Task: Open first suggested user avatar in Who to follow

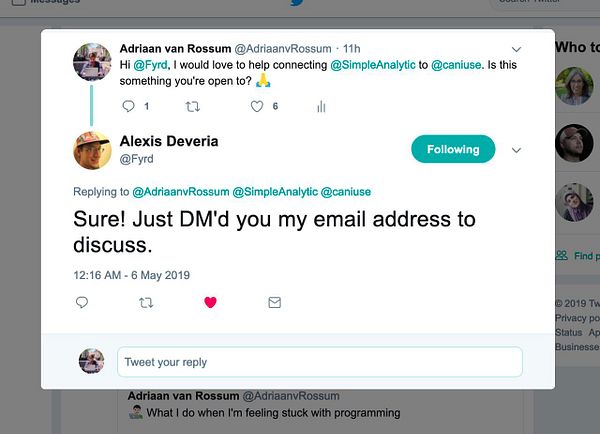Action: coord(574,86)
